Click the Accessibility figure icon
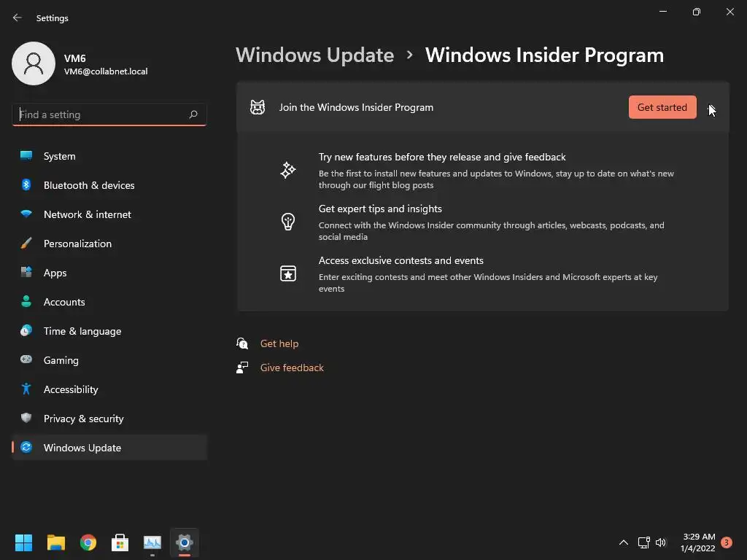Viewport: 747px width, 560px height. point(26,389)
